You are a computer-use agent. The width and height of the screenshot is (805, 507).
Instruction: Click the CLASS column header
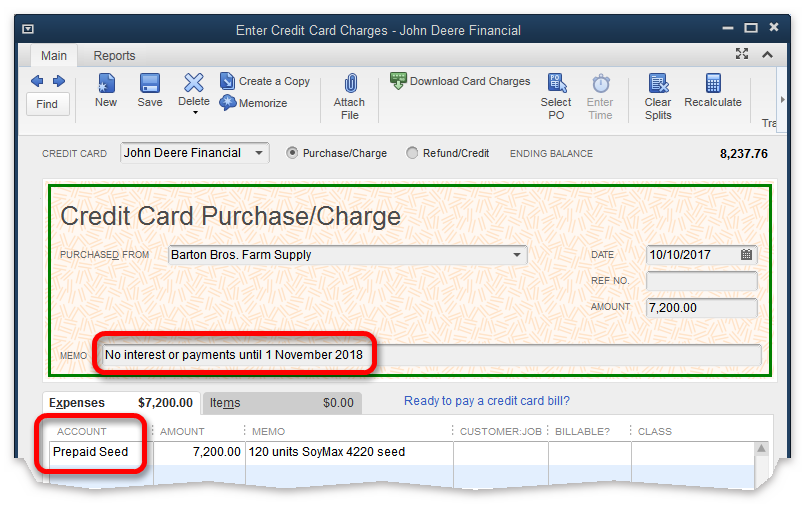point(655,432)
